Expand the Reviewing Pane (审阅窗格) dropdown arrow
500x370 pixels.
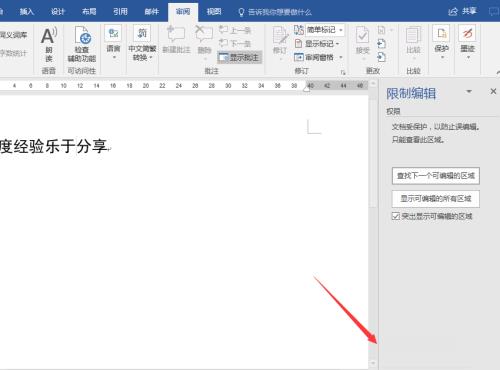pos(341,57)
